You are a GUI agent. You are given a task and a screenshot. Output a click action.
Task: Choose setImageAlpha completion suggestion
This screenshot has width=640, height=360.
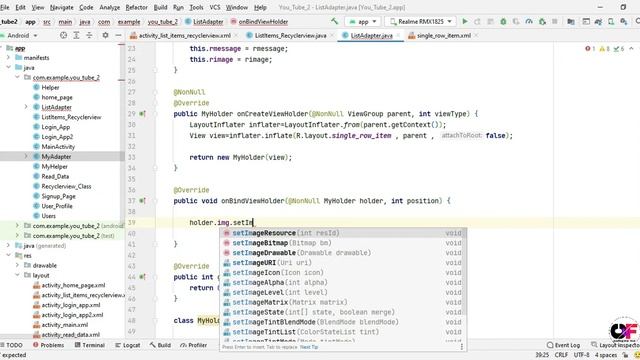click(x=343, y=282)
